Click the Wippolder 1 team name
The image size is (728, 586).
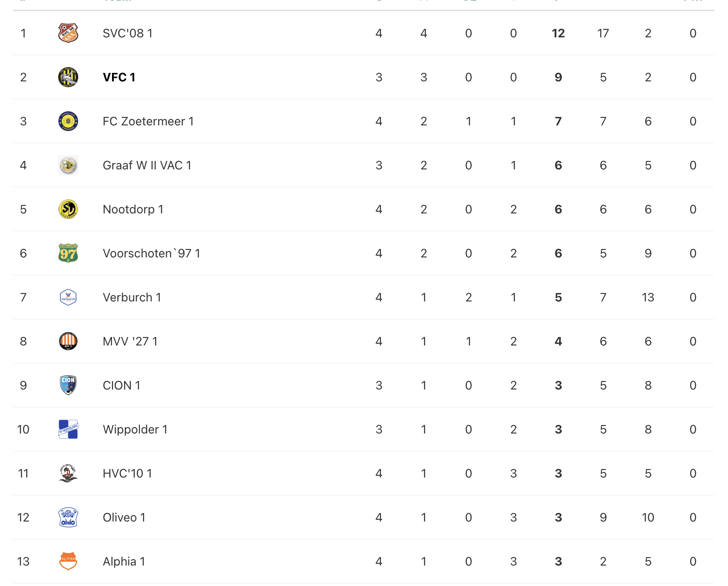point(135,429)
